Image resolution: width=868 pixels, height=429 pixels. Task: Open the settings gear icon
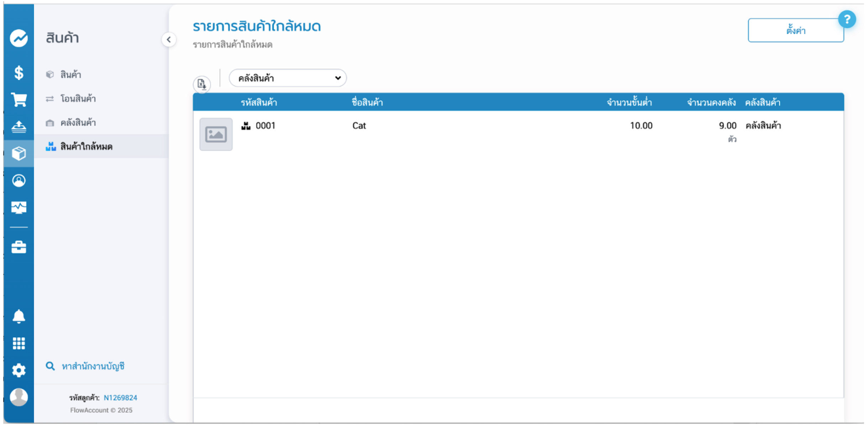click(19, 371)
